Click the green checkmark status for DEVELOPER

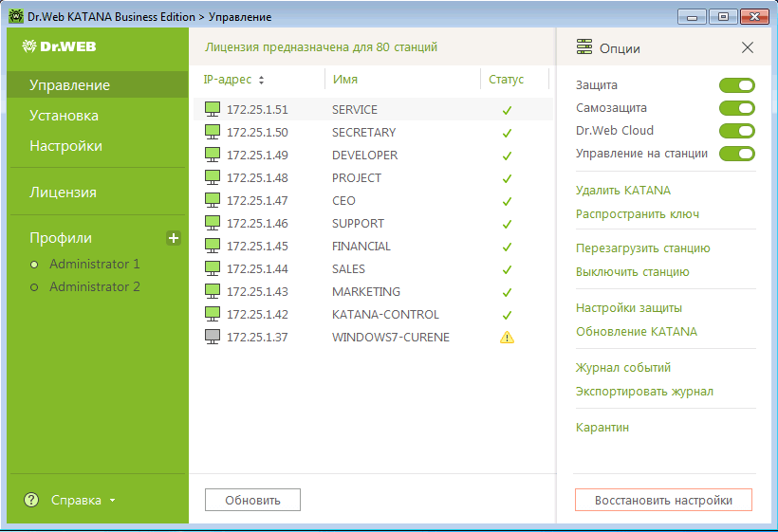click(x=507, y=156)
